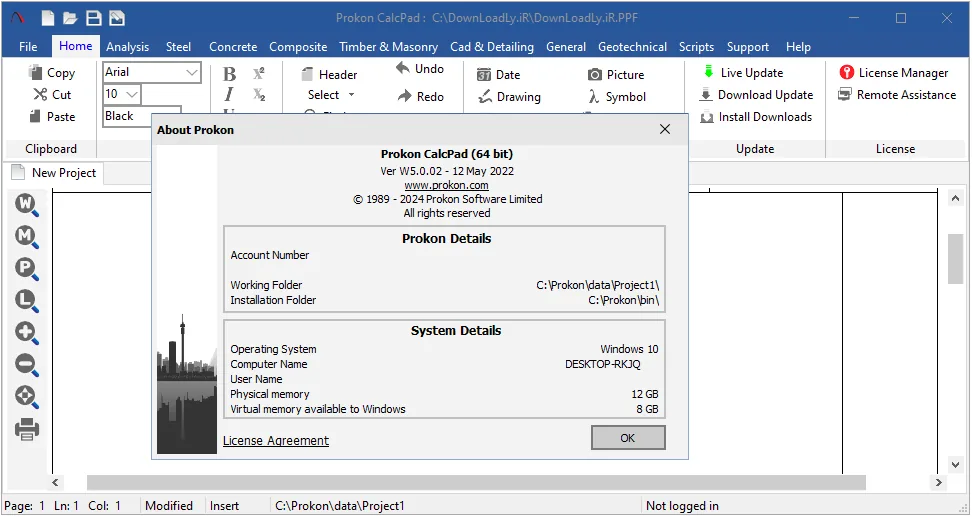Zoom out with minus magnifier
Viewport: 972px width, 517px height.
pyautogui.click(x=27, y=365)
